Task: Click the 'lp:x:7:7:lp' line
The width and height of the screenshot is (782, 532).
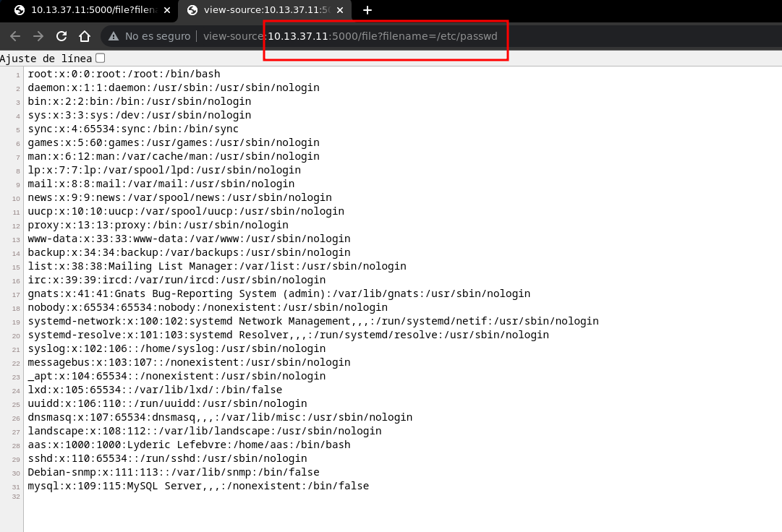Action: coord(164,170)
